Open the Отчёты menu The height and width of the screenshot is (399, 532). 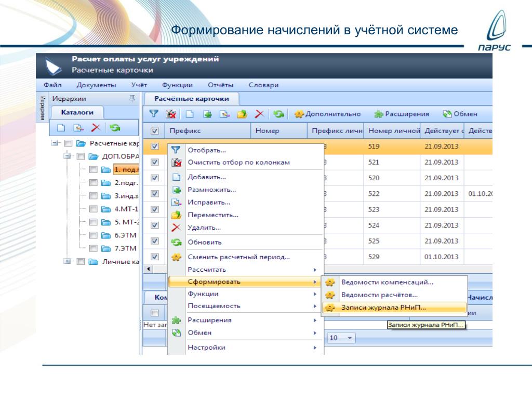pyautogui.click(x=220, y=85)
